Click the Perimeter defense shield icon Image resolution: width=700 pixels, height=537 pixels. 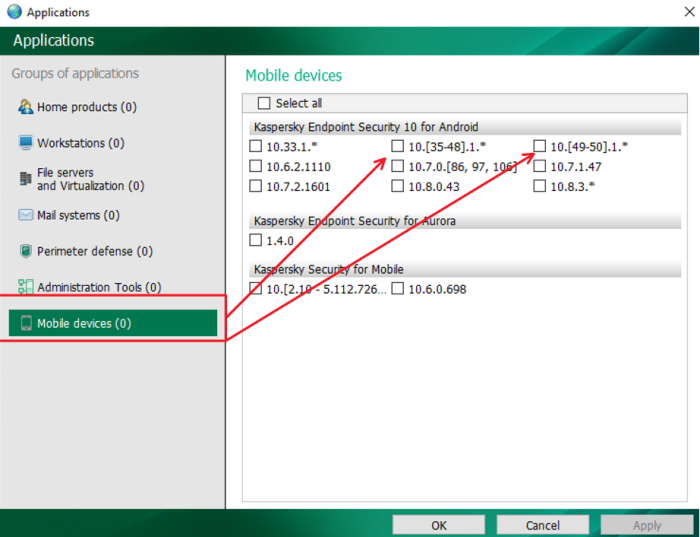click(x=25, y=251)
